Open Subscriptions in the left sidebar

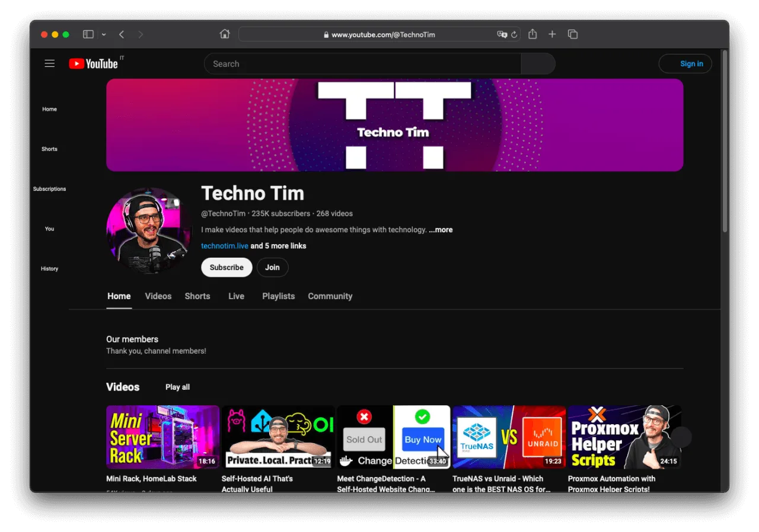(x=50, y=189)
